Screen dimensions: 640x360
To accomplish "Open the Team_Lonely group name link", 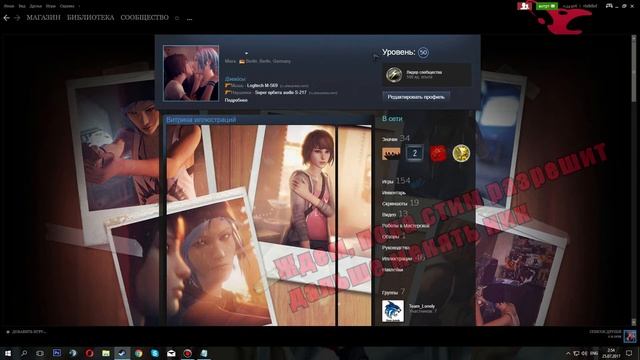I will (422, 306).
